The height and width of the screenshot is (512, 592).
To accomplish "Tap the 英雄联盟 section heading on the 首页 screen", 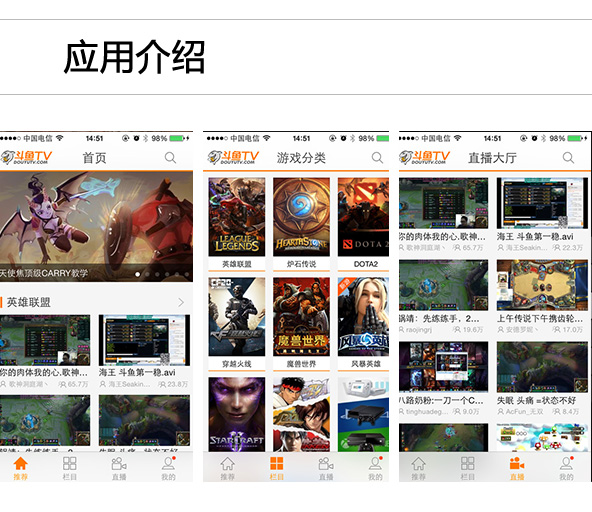I will click(x=29, y=302).
